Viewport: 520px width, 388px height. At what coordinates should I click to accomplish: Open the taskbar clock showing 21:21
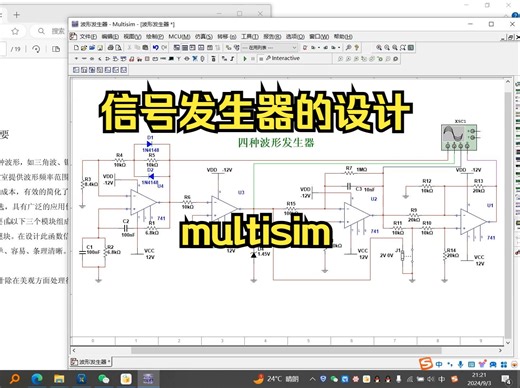click(x=479, y=379)
